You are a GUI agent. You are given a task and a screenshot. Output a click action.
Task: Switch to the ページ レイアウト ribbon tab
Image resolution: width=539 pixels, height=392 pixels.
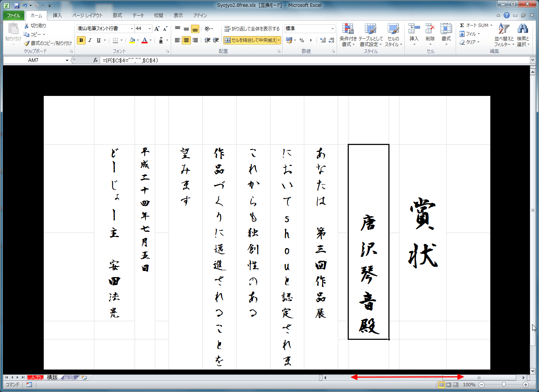87,16
